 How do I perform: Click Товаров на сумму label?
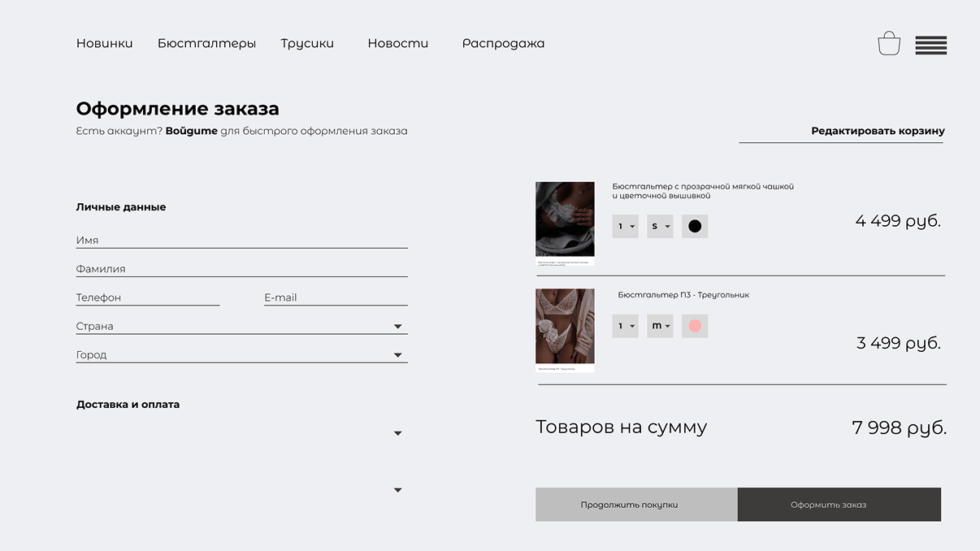click(x=622, y=427)
